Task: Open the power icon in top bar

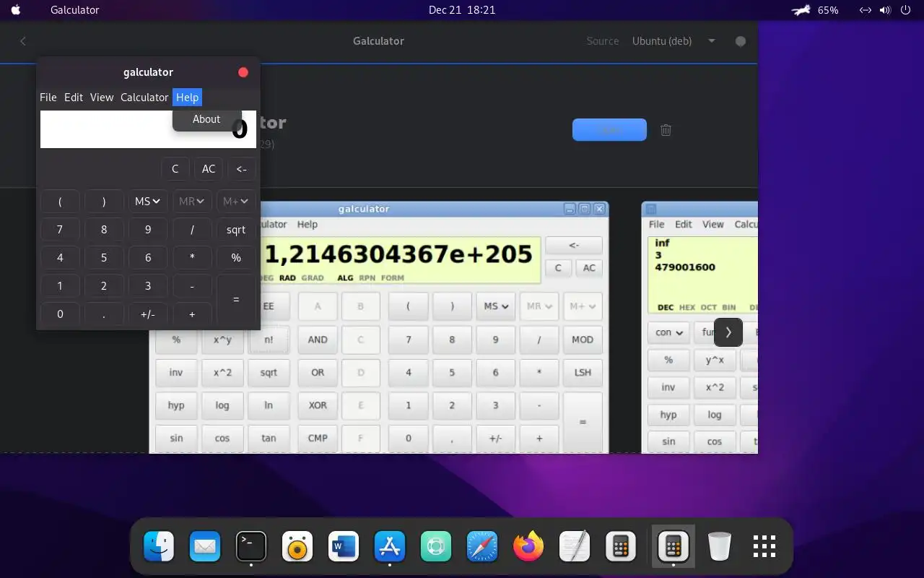Action: pyautogui.click(x=906, y=10)
